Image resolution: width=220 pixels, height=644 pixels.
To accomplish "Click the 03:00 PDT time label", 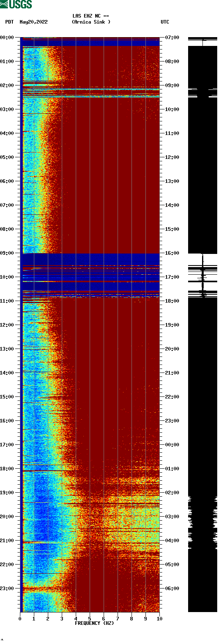I will 7,109.
